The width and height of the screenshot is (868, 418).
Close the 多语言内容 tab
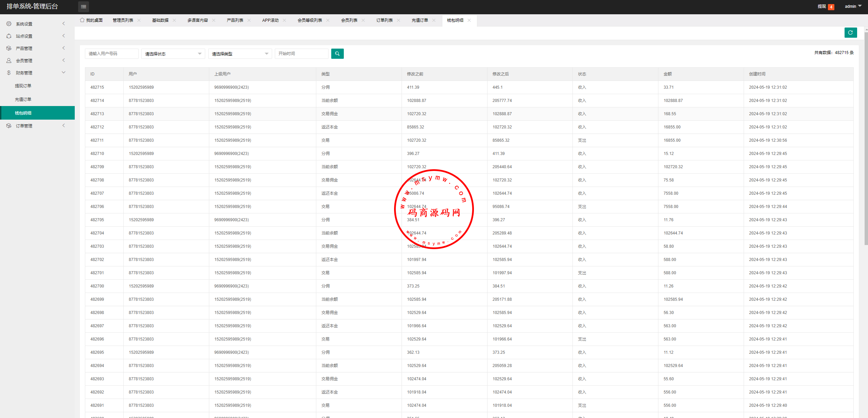(x=214, y=20)
